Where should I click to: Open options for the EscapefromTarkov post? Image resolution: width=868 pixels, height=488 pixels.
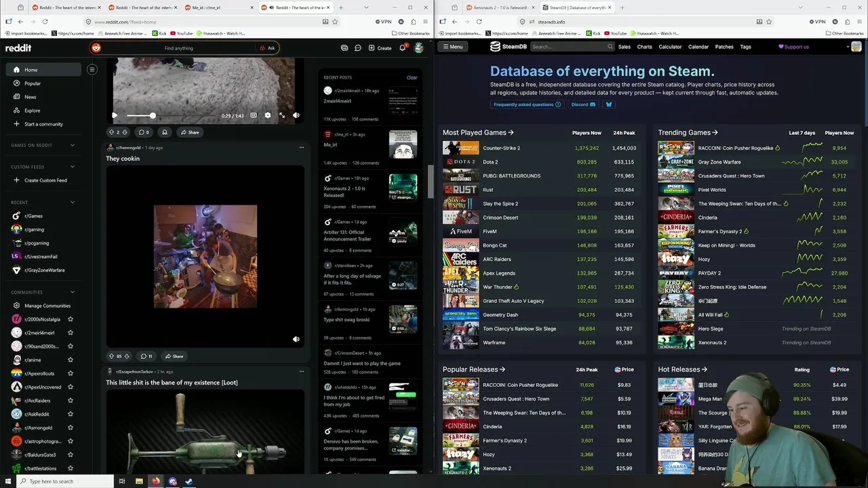click(x=302, y=371)
